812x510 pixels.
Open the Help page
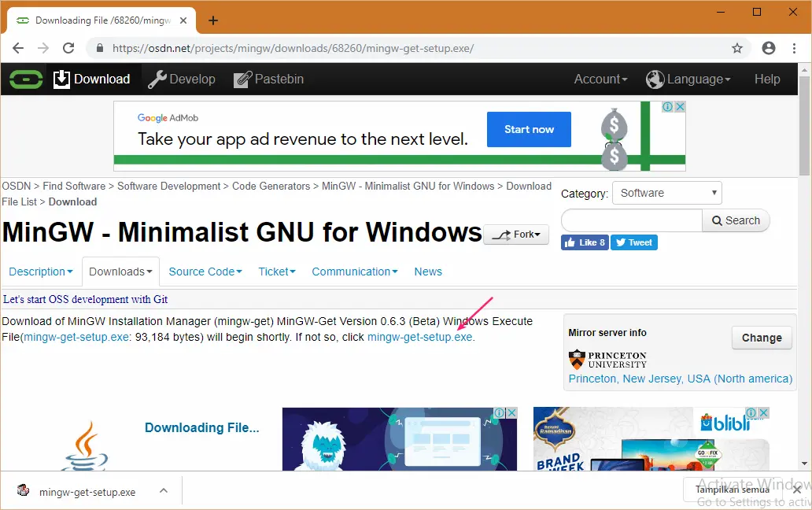(767, 79)
